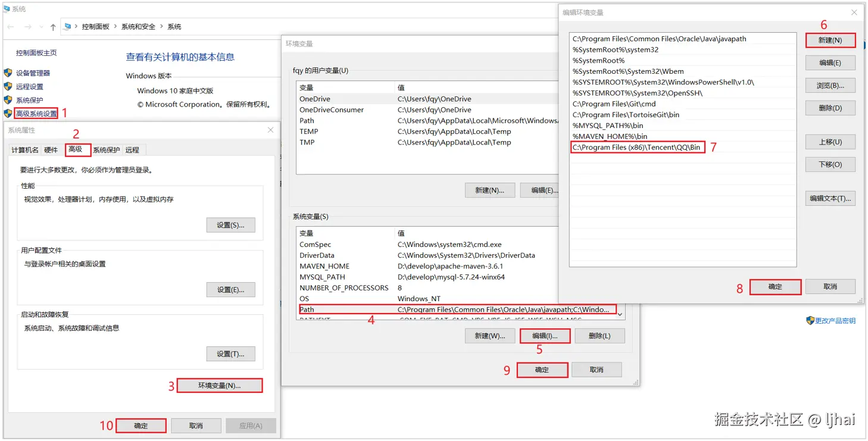Click 编辑(E)... under user variables
The height and width of the screenshot is (441, 868).
541,190
